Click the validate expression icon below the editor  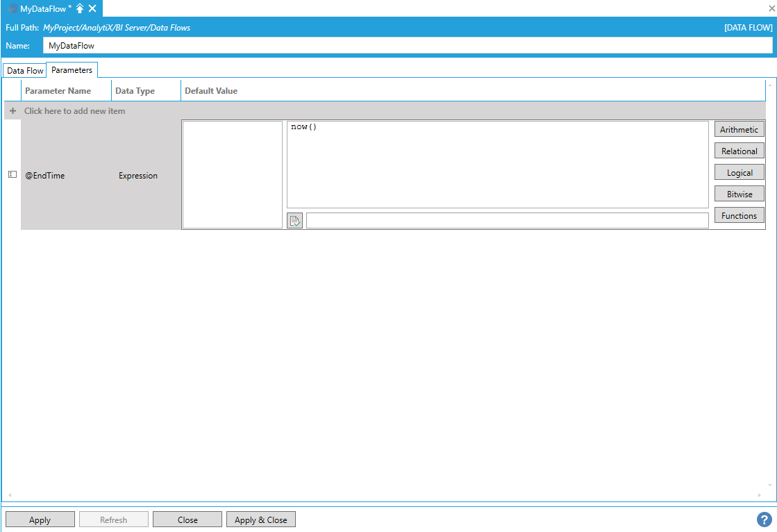tap(294, 221)
